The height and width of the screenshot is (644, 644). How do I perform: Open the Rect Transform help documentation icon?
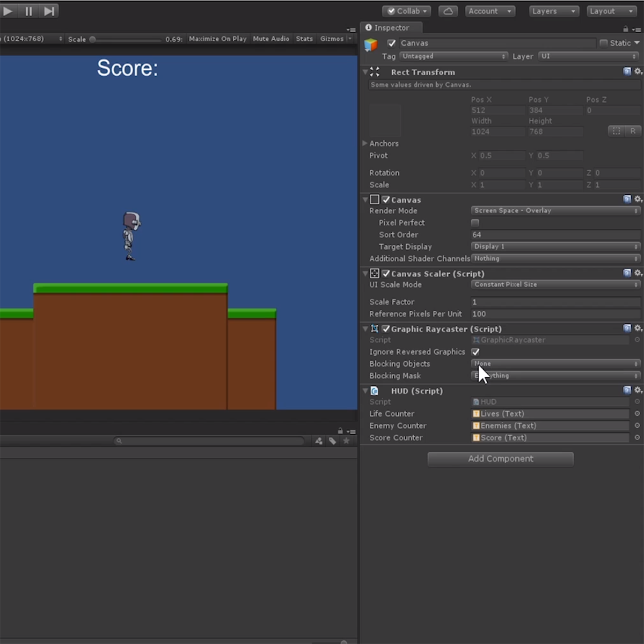point(627,71)
